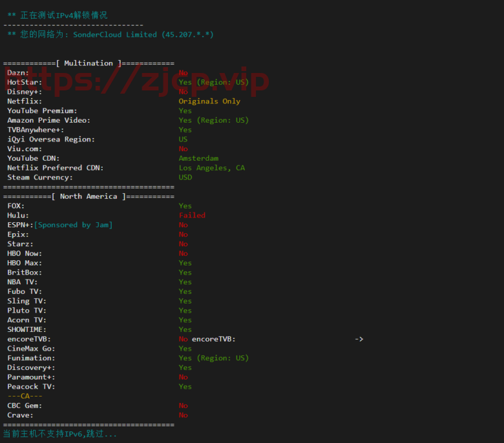
Task: Select the 'NBA TV:' label
Action: 23,282
